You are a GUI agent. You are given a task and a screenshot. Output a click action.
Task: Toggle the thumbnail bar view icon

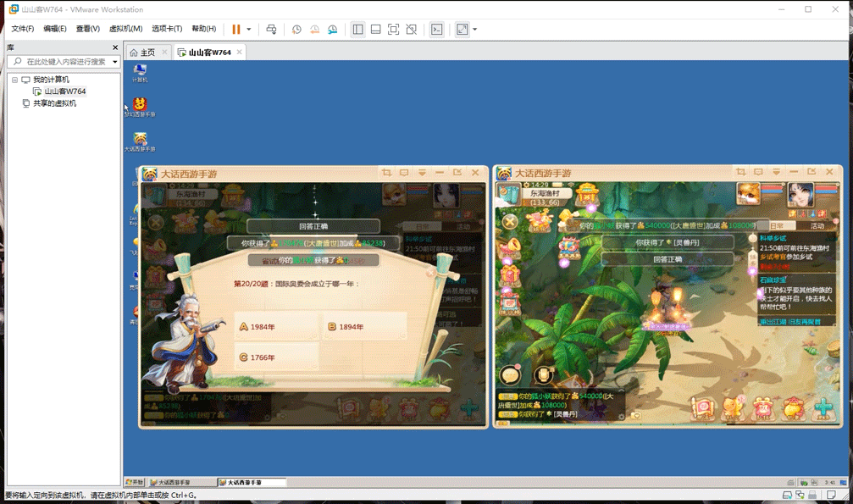[375, 30]
